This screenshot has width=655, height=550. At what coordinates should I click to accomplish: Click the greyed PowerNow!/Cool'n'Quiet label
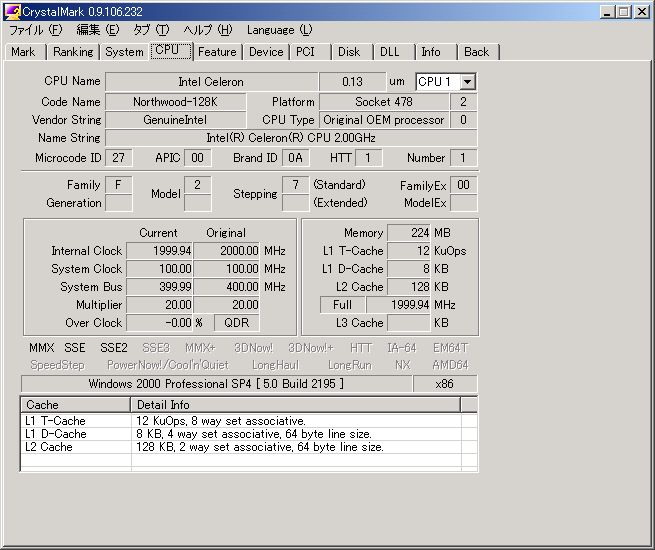click(x=168, y=365)
